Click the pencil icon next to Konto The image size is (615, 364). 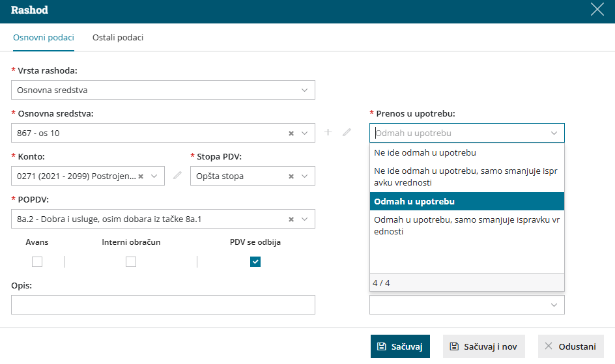click(177, 175)
